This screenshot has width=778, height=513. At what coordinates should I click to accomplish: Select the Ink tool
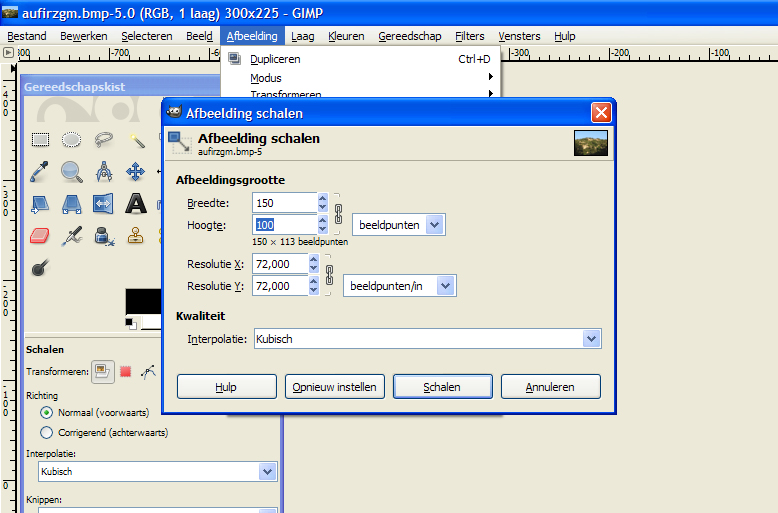(x=104, y=236)
